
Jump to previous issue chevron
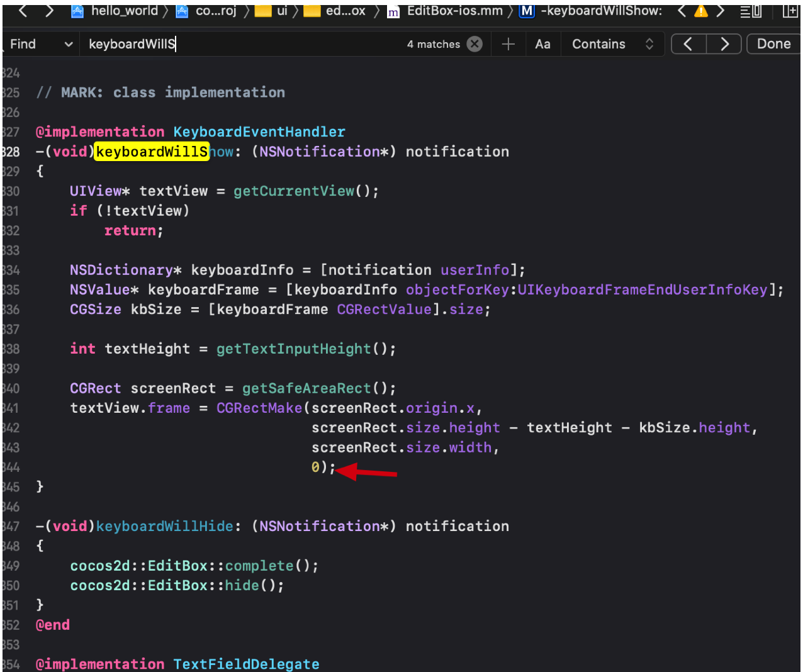point(682,11)
